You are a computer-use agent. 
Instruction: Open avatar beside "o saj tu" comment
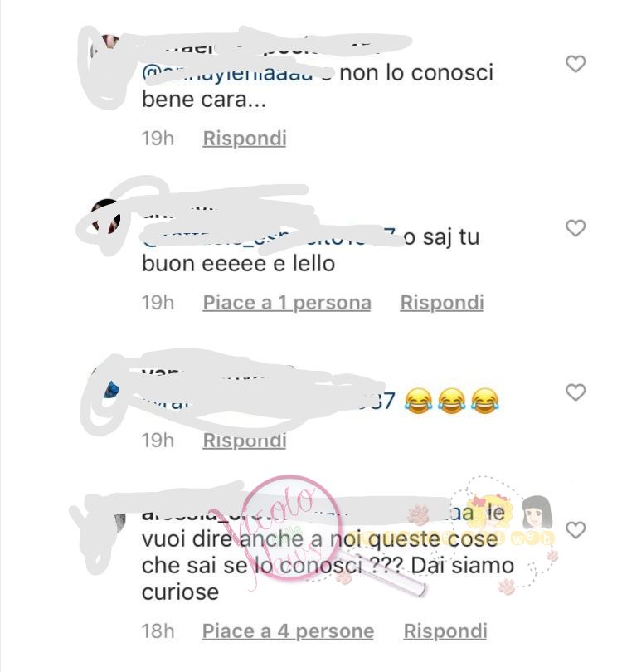(x=107, y=216)
